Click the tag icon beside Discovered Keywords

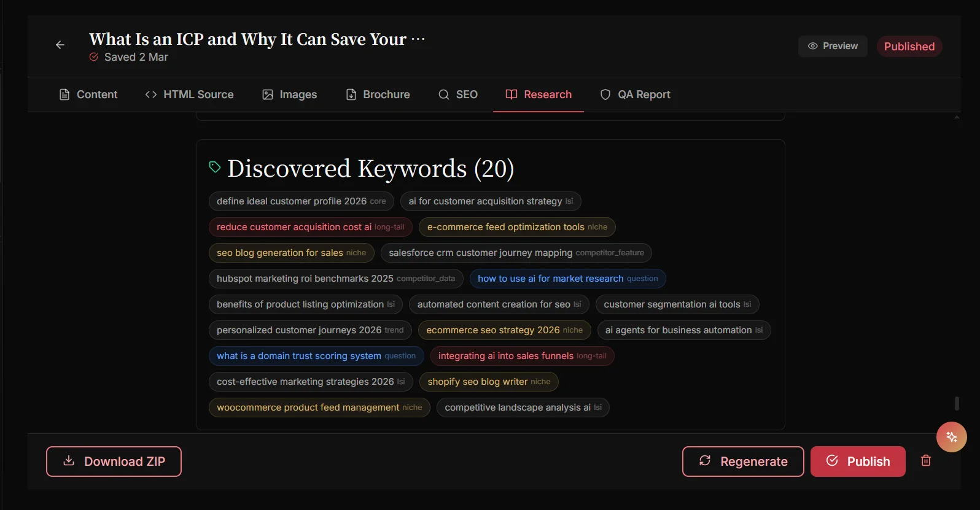215,167
